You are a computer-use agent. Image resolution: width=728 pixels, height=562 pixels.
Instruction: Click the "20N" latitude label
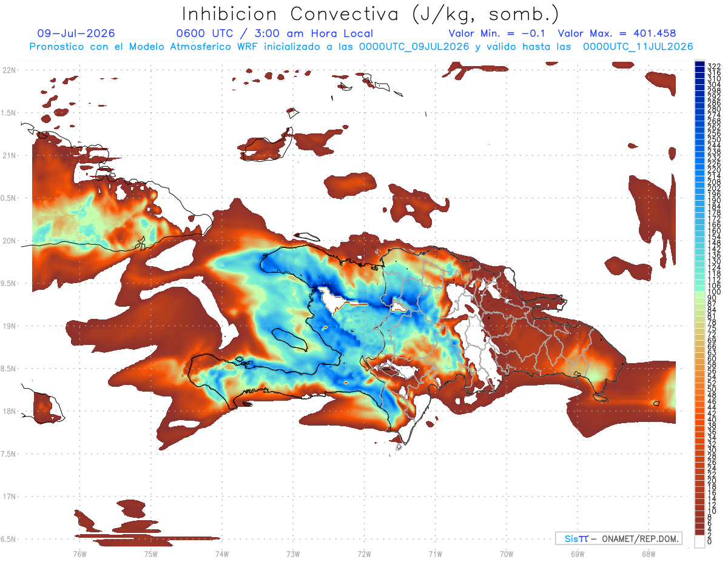click(9, 241)
